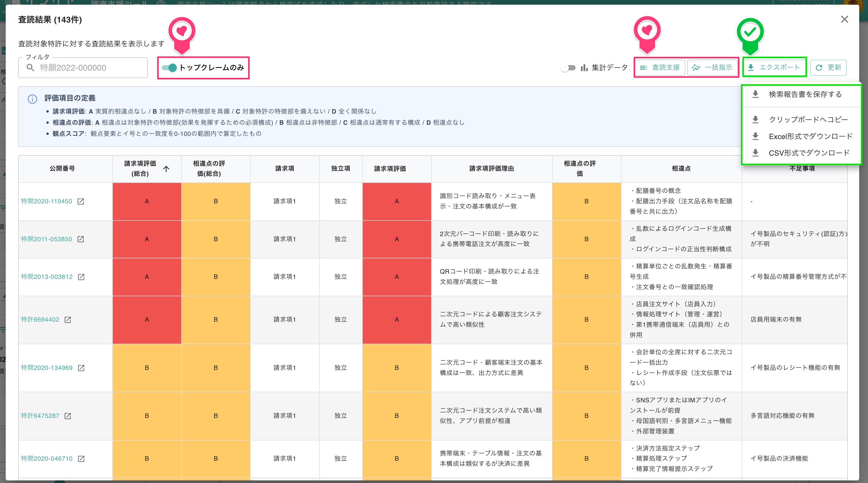Viewport: 868px width, 483px height.
Task: Click the sort arrow on 請求項評価(総合) column
Action: pos(166,169)
